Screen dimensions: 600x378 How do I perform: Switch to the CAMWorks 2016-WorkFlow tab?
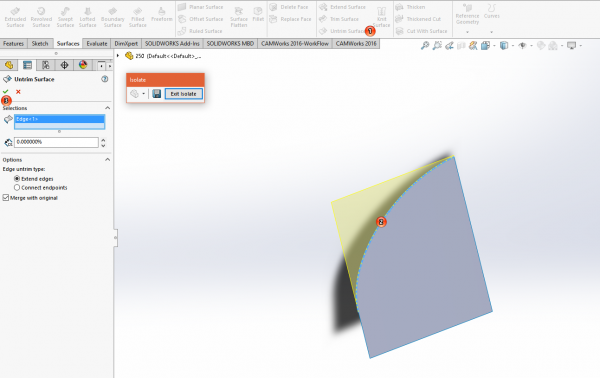295,44
